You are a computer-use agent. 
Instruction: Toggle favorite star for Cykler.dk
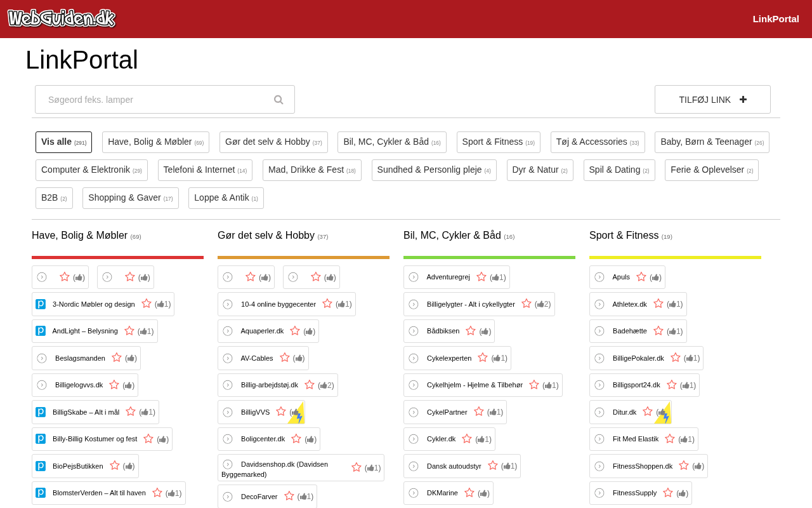[x=467, y=439]
